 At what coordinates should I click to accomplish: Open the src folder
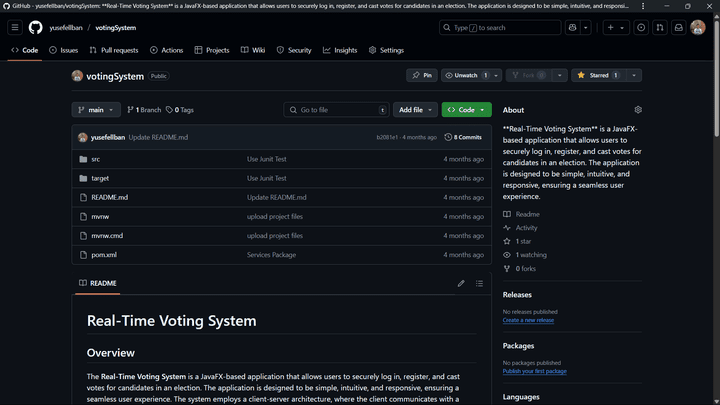point(96,159)
